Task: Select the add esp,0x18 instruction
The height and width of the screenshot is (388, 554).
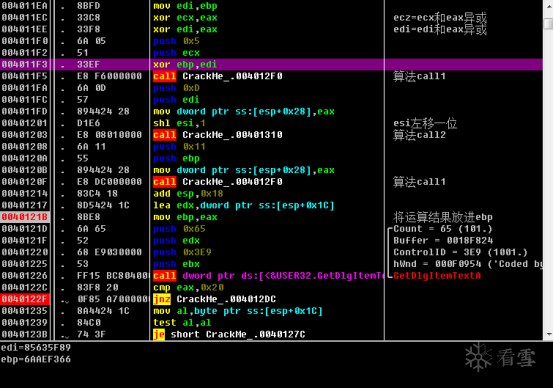Action: click(x=188, y=193)
